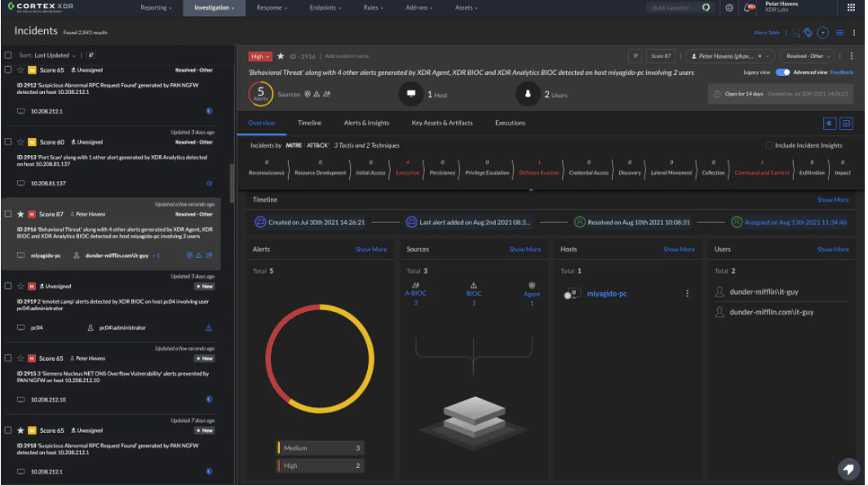Screen dimensions: 868x485
Task: Toggle star on incident ID - 2916 header
Action: coord(281,56)
